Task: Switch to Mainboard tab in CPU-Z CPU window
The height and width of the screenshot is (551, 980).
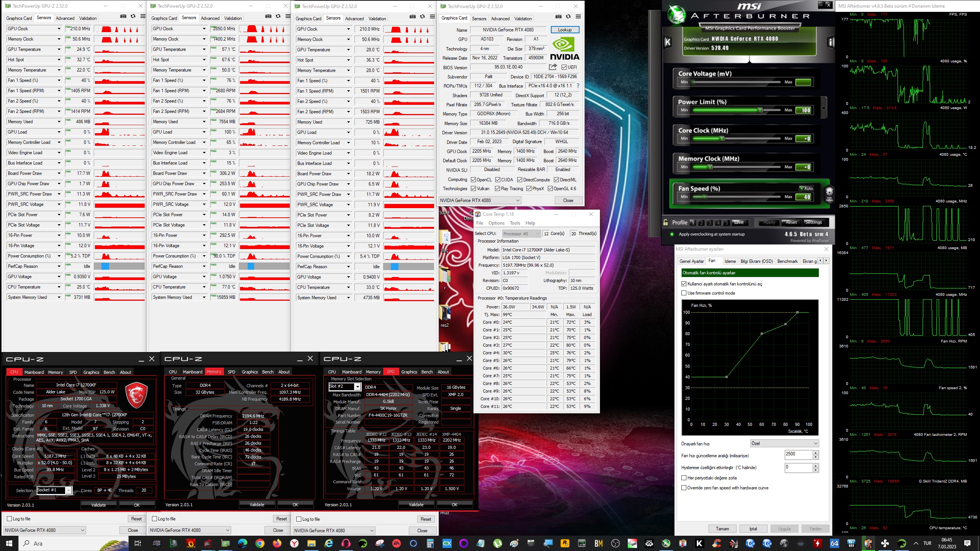Action: pos(34,372)
